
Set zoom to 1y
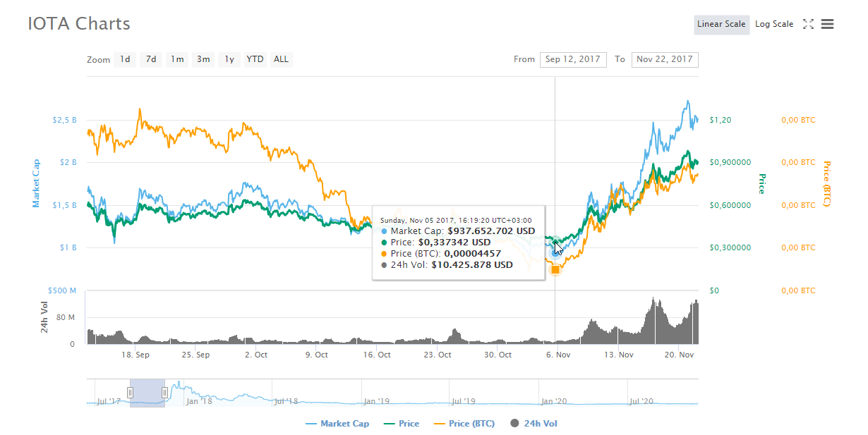click(229, 59)
